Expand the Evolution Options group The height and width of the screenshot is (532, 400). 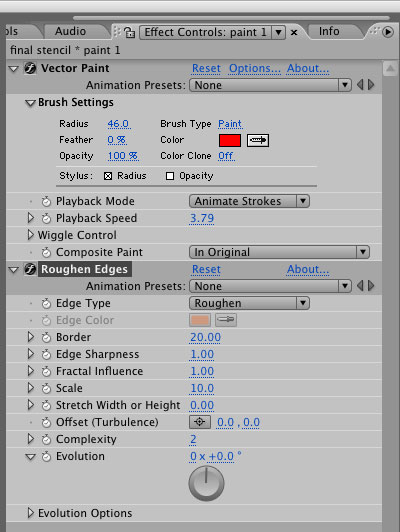point(30,513)
